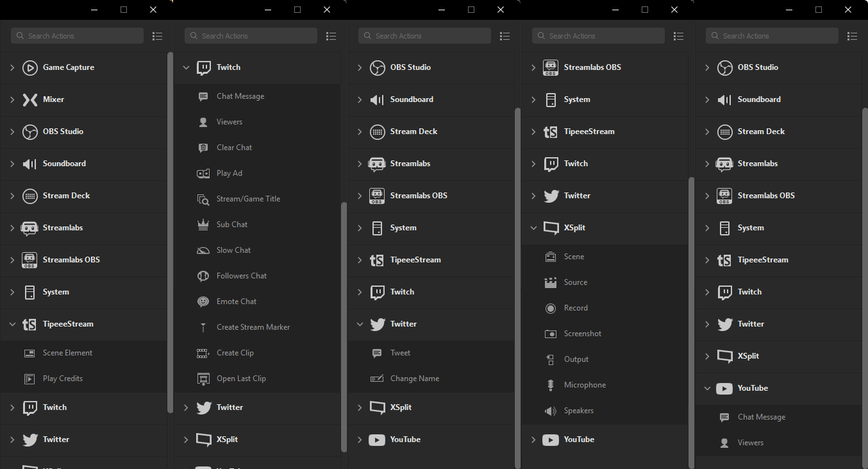Collapse the expanded TipeeeStream category

[12, 324]
